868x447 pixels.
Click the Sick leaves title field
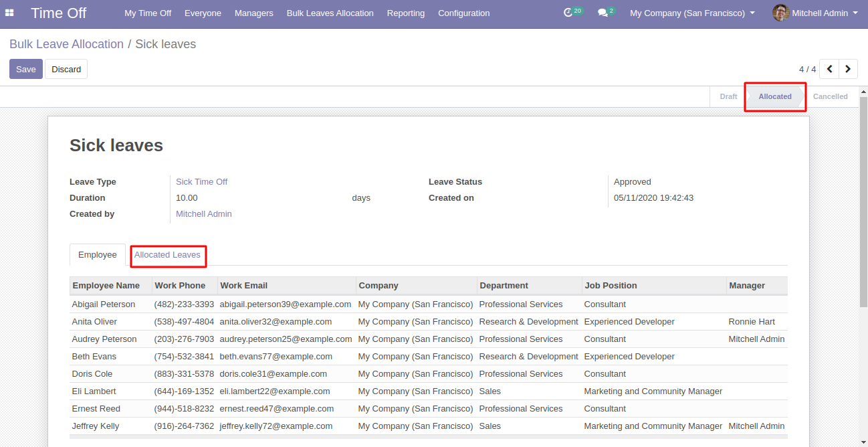click(x=116, y=145)
